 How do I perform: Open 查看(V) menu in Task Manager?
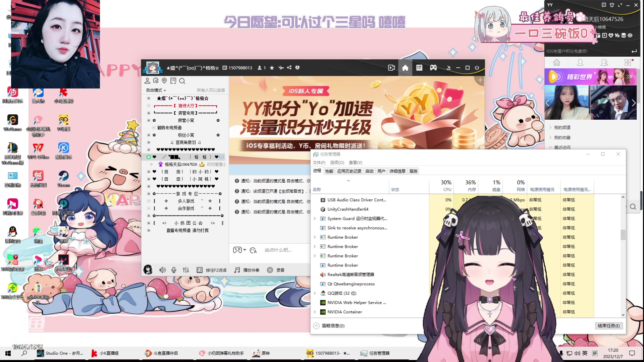click(x=356, y=163)
